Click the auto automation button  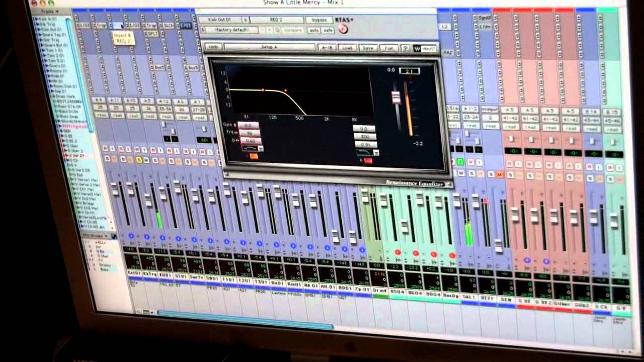(313, 30)
